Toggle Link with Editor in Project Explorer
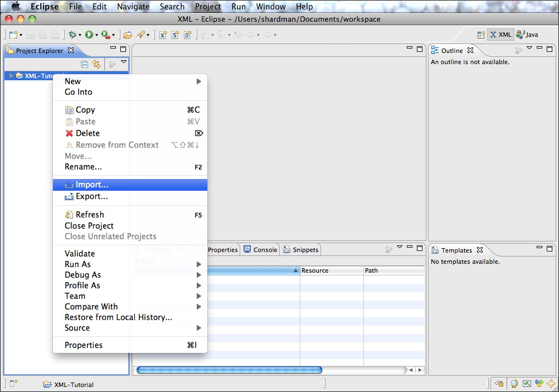Viewport: 559px width, 392px height. pyautogui.click(x=96, y=64)
